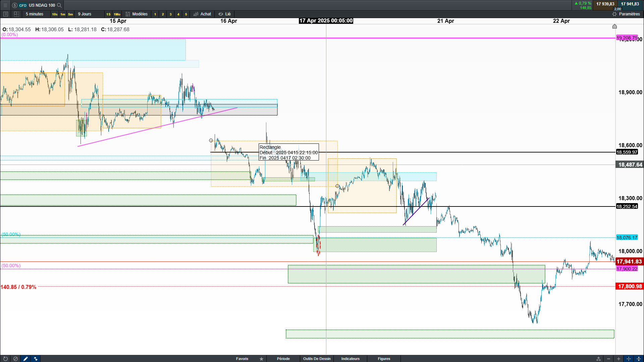Toggle the pencil drawing mode icon
Image resolution: width=644 pixels, height=362 pixels.
25,359
